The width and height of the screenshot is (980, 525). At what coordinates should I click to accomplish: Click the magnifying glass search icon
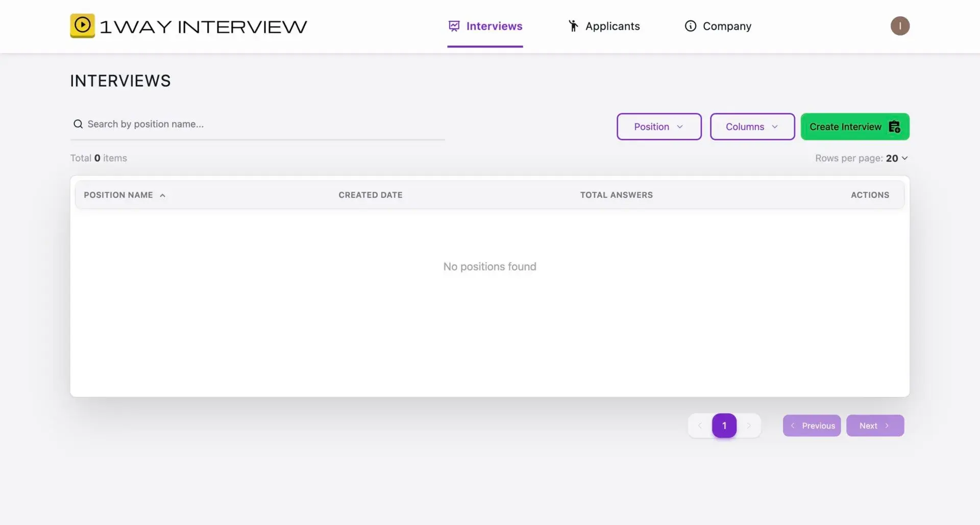(x=78, y=124)
